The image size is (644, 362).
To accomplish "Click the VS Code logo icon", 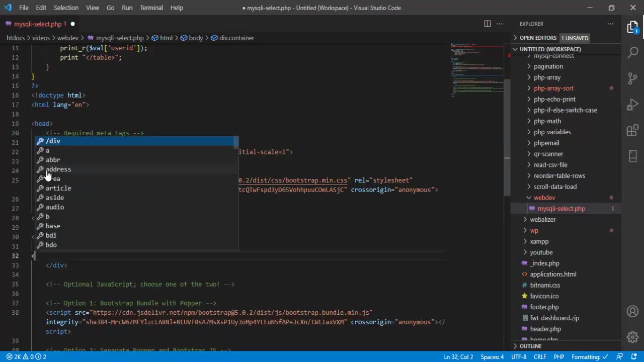I will [x=8, y=8].
